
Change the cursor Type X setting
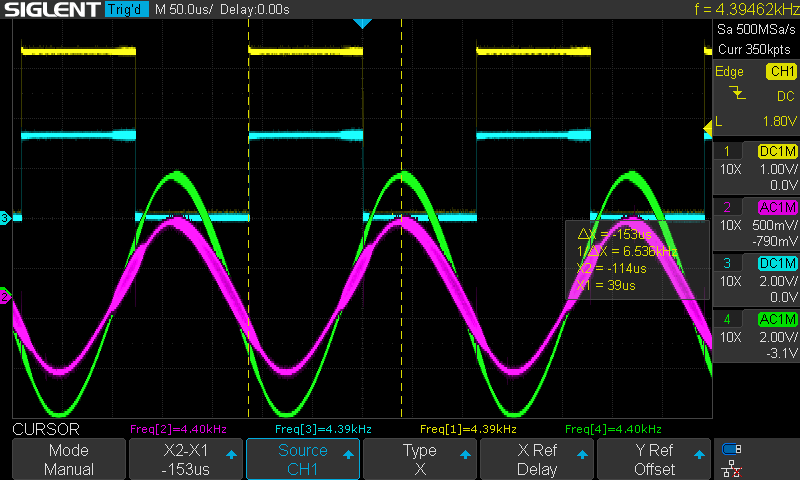pyautogui.click(x=420, y=459)
